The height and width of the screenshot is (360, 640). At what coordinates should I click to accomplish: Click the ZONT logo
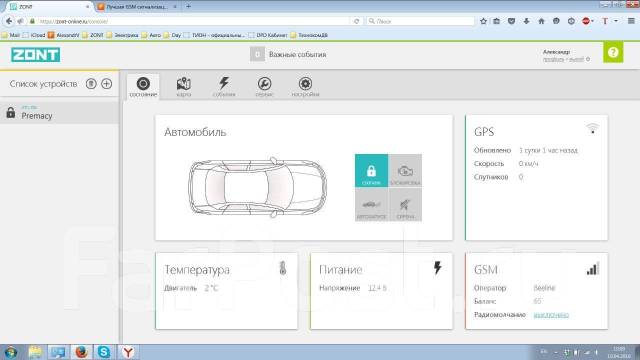pyautogui.click(x=36, y=54)
